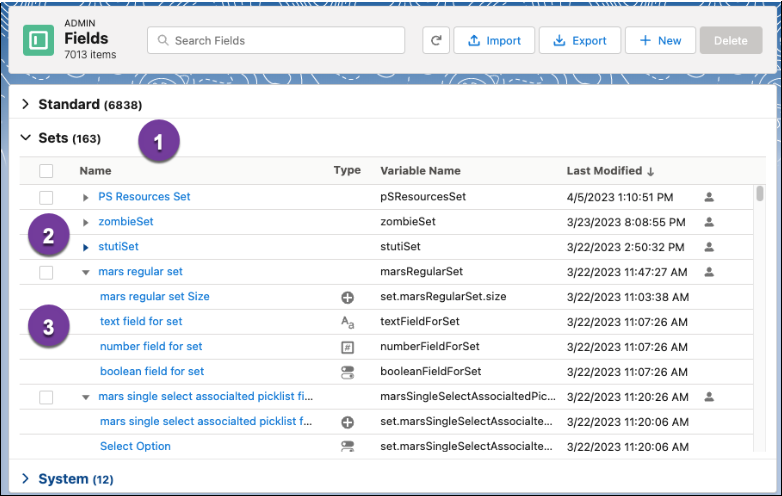Click user icon in PS Resources Set row
Screen dimensions: 782x496
pyautogui.click(x=709, y=197)
